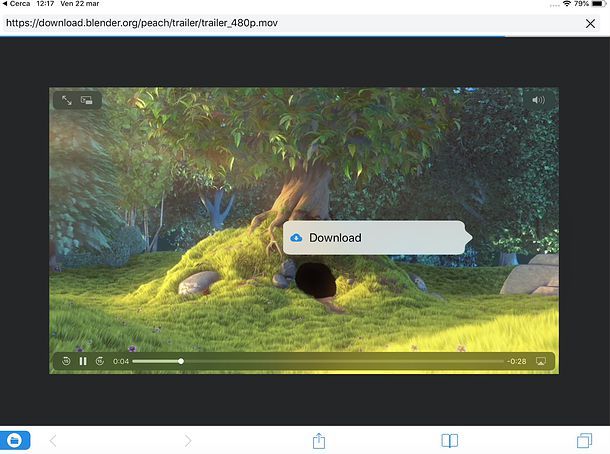
Task: Go forward to next page
Action: pyautogui.click(x=188, y=441)
